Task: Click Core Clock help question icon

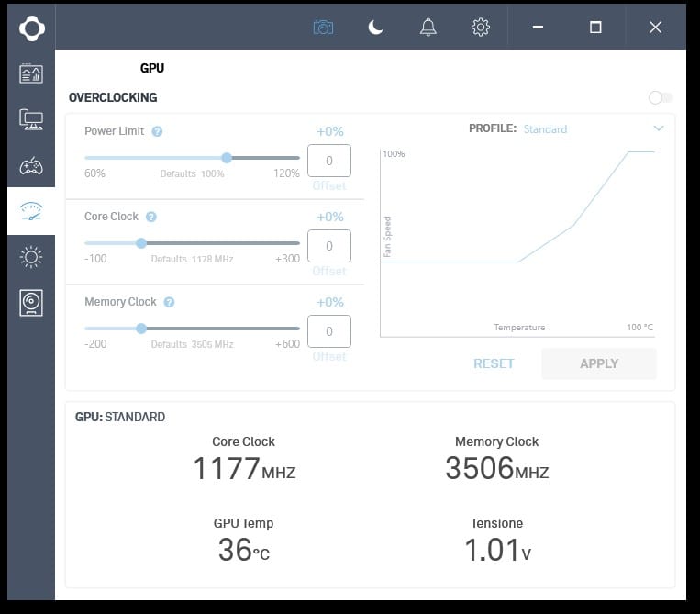Action: coord(151,217)
